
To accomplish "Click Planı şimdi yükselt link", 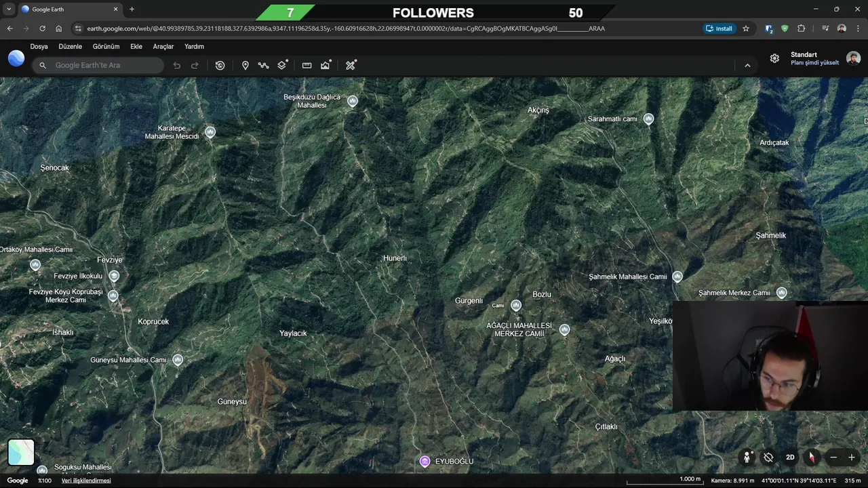I will [814, 62].
